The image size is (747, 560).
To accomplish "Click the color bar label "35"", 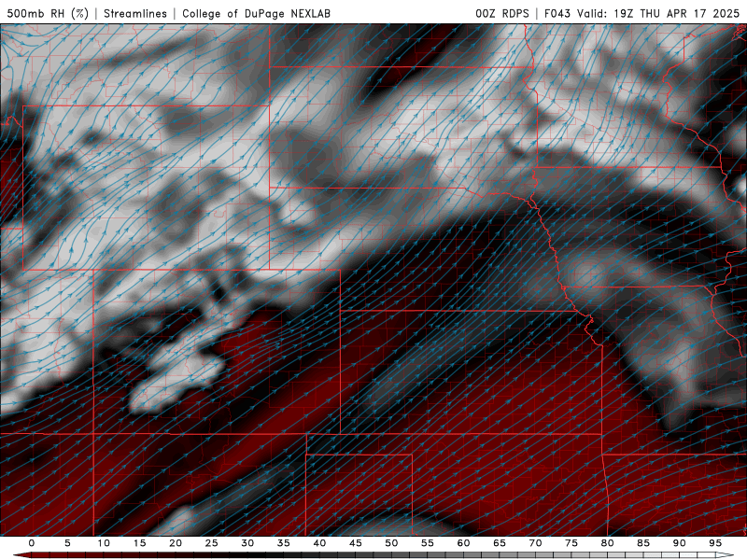I will [284, 543].
